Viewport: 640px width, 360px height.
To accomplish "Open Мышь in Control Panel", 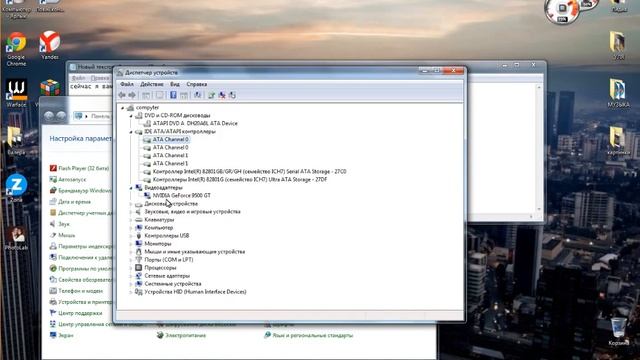I will pos(67,235).
